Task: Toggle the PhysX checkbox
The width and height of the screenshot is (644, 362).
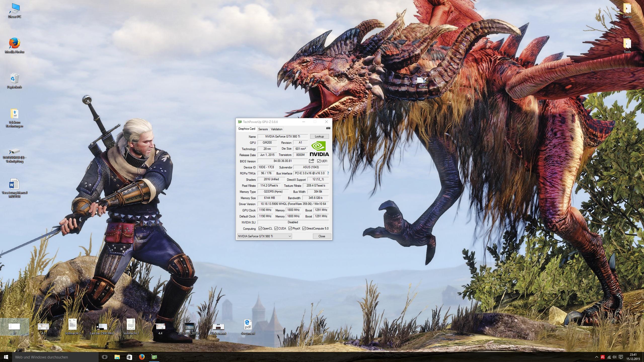Action: pos(290,228)
